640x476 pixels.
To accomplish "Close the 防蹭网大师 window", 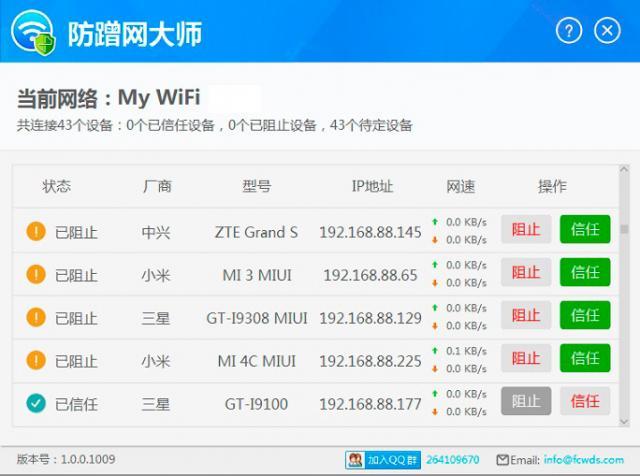I will [607, 30].
